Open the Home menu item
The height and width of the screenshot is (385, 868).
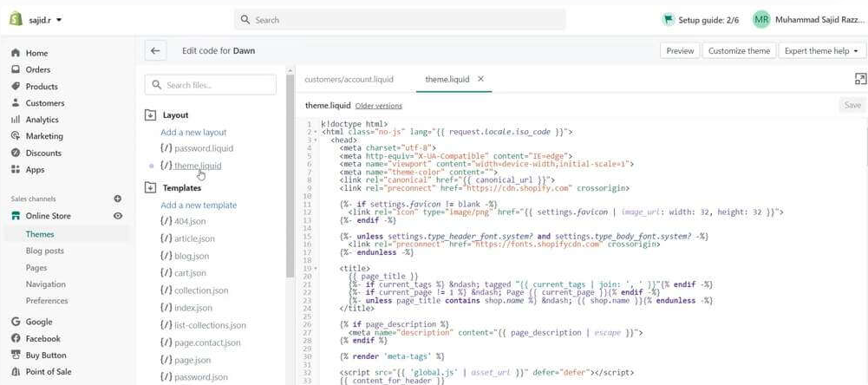[x=36, y=53]
